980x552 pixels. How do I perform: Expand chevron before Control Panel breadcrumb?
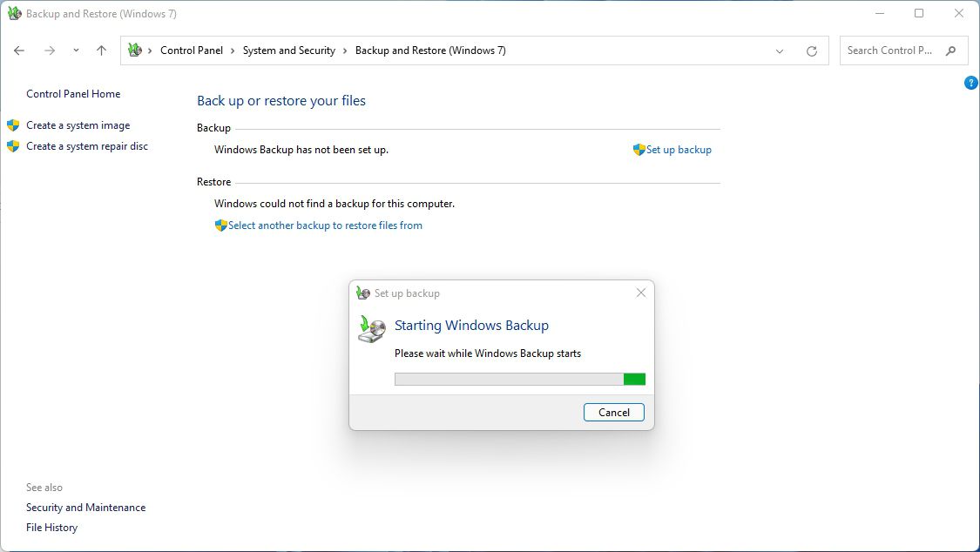pyautogui.click(x=150, y=50)
